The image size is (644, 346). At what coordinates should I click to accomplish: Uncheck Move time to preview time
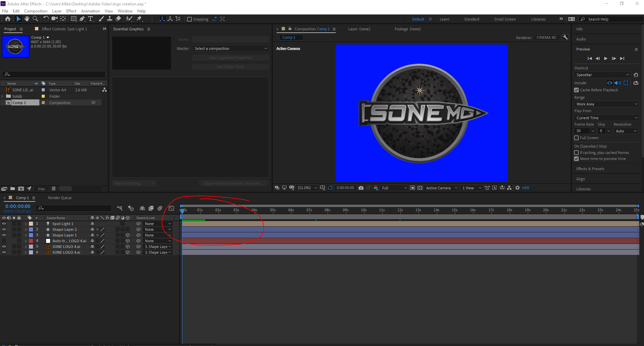(576, 159)
